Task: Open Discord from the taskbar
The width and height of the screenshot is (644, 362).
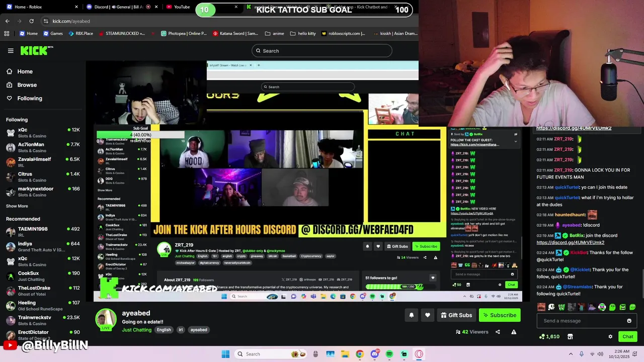Action: (x=374, y=354)
